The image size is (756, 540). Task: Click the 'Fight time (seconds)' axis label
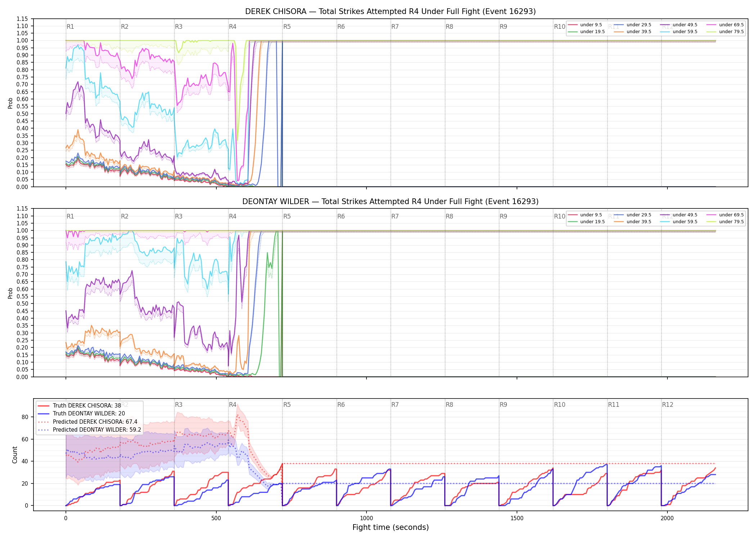(x=391, y=527)
